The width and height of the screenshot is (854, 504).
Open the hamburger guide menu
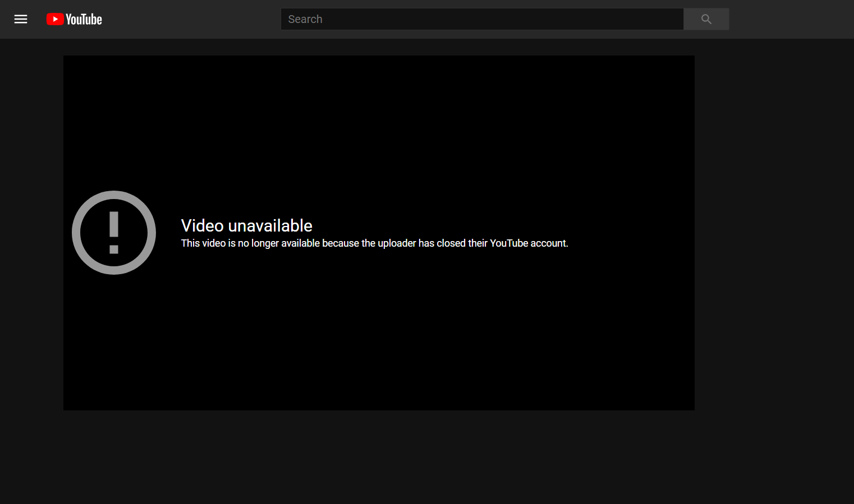(x=21, y=19)
